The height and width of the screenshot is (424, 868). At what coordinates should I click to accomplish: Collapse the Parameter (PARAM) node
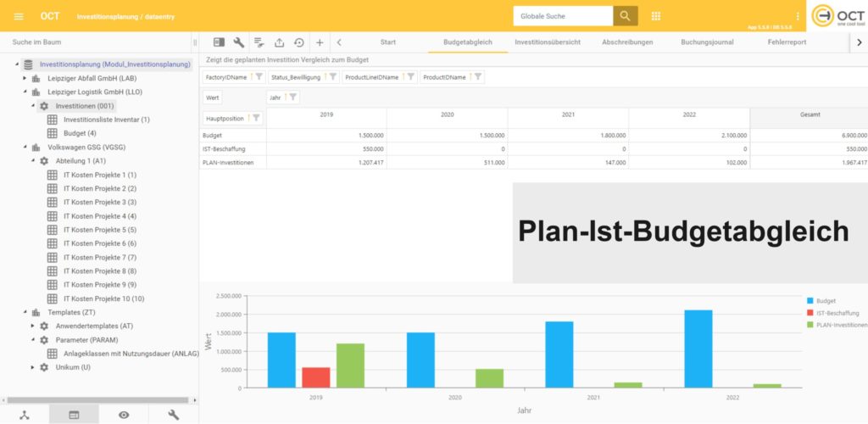(x=33, y=340)
